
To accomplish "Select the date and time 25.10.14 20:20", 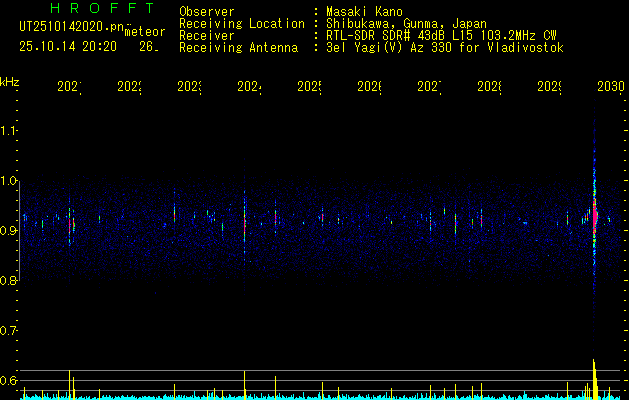I will (68, 47).
